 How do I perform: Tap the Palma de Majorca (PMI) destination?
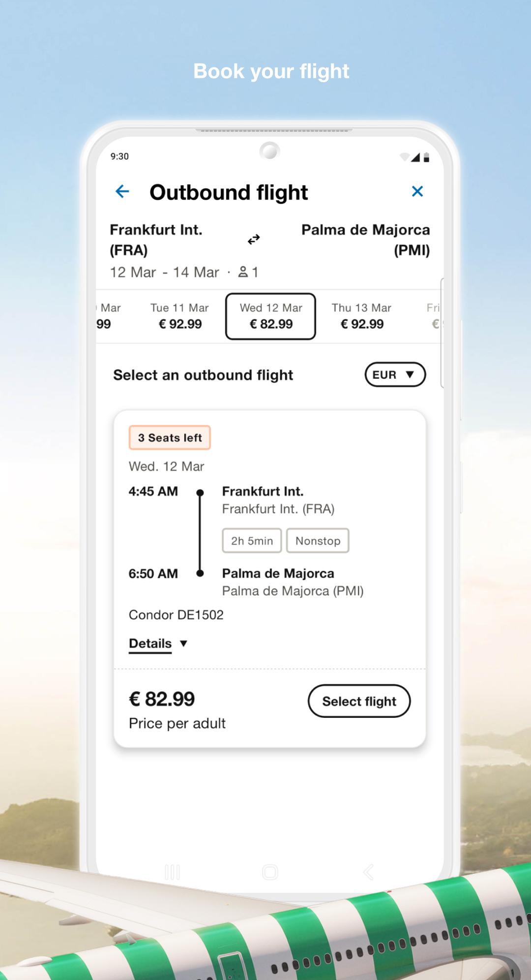pyautogui.click(x=365, y=240)
